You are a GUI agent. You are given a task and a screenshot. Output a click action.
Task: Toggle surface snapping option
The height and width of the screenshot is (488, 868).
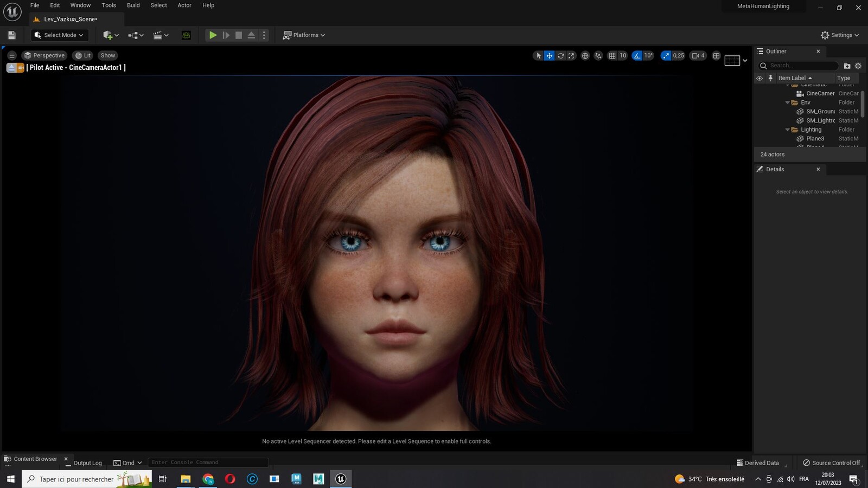click(x=598, y=55)
